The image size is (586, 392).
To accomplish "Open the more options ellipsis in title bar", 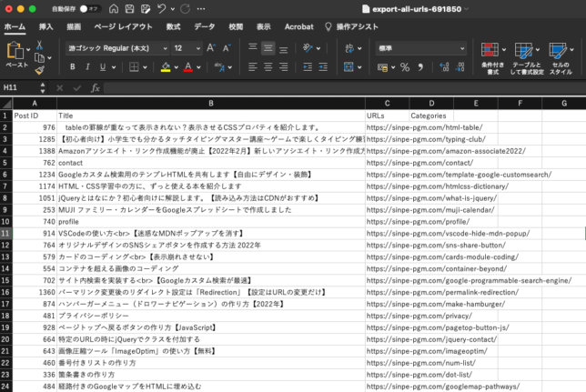I will pyautogui.click(x=201, y=8).
